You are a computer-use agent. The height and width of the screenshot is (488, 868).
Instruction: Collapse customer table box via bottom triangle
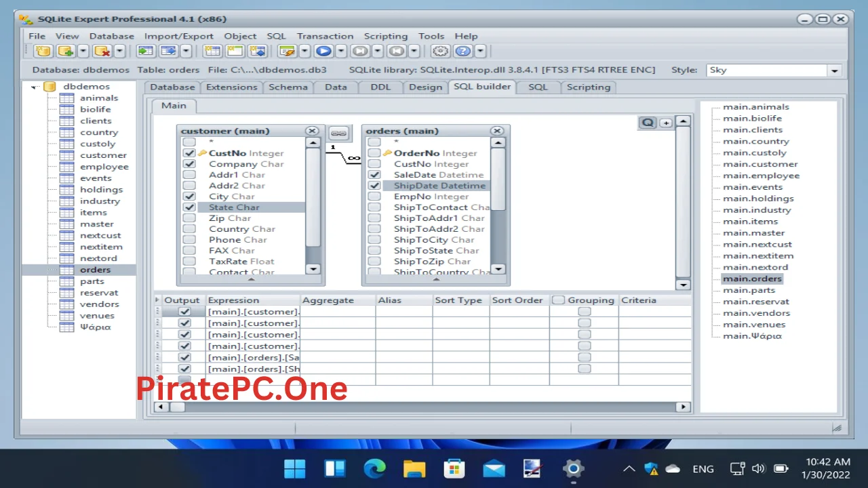pos(251,279)
